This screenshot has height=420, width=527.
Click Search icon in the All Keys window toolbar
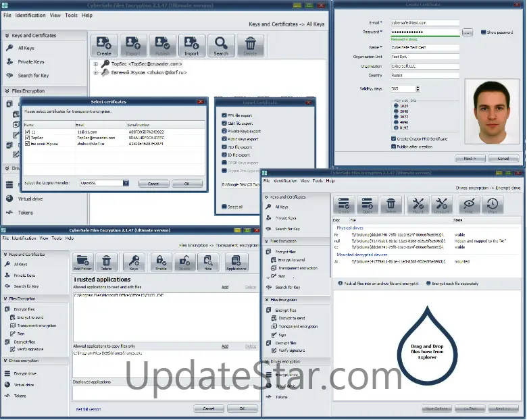pyautogui.click(x=221, y=45)
